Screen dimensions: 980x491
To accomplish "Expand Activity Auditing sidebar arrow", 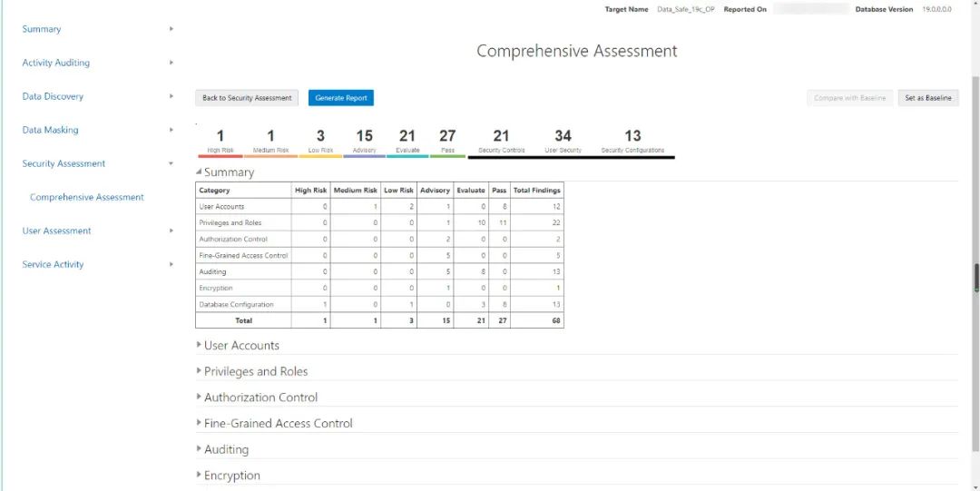I will [x=171, y=63].
